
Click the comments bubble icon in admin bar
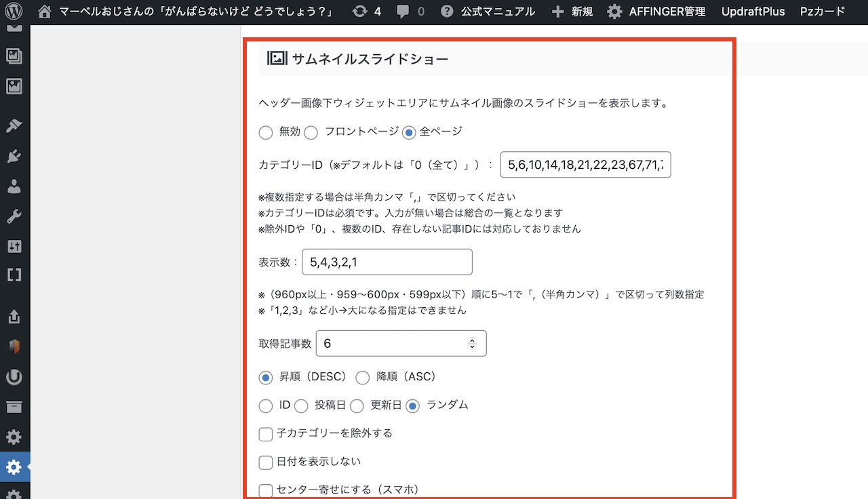[403, 12]
